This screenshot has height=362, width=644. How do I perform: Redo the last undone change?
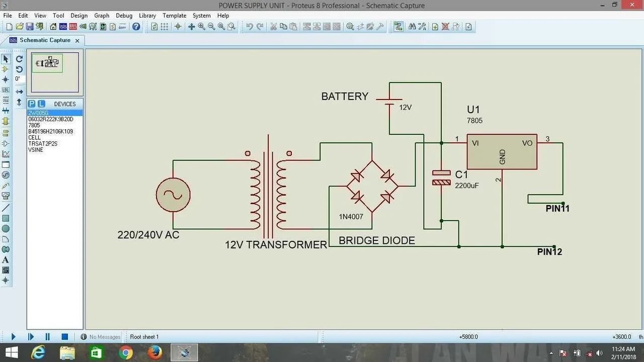pyautogui.click(x=260, y=27)
